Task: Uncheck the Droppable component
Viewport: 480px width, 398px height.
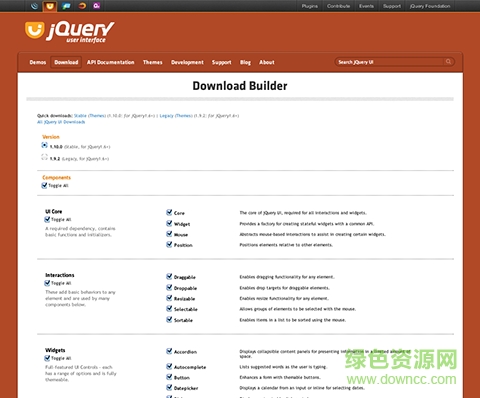Action: coord(169,287)
